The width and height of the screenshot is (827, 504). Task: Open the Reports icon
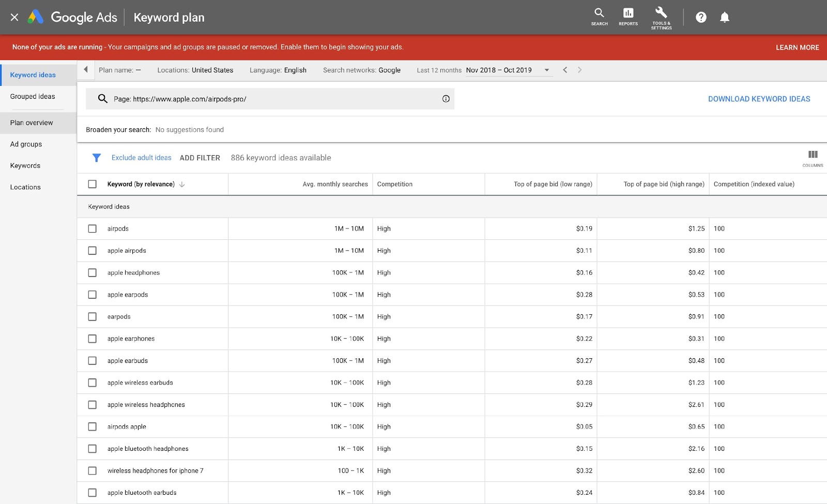(628, 17)
